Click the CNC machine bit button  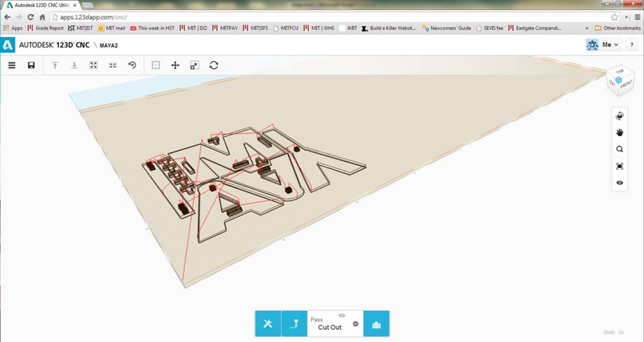pyautogui.click(x=294, y=323)
